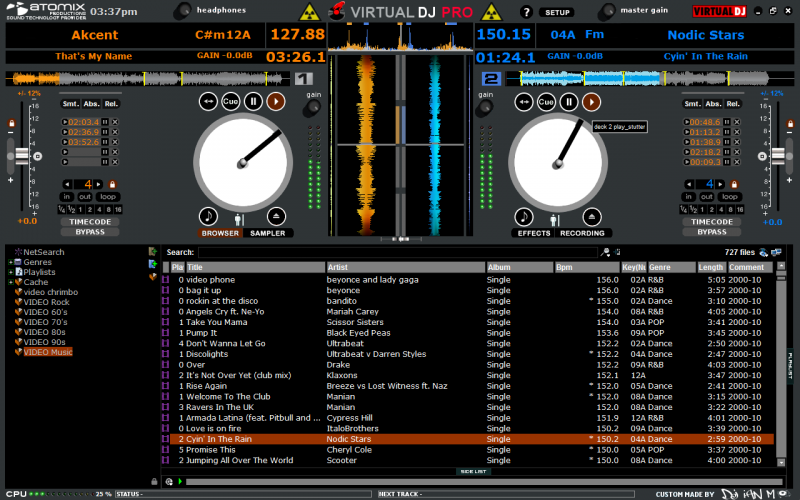Open the SETUP menu
The width and height of the screenshot is (800, 500).
tap(557, 12)
